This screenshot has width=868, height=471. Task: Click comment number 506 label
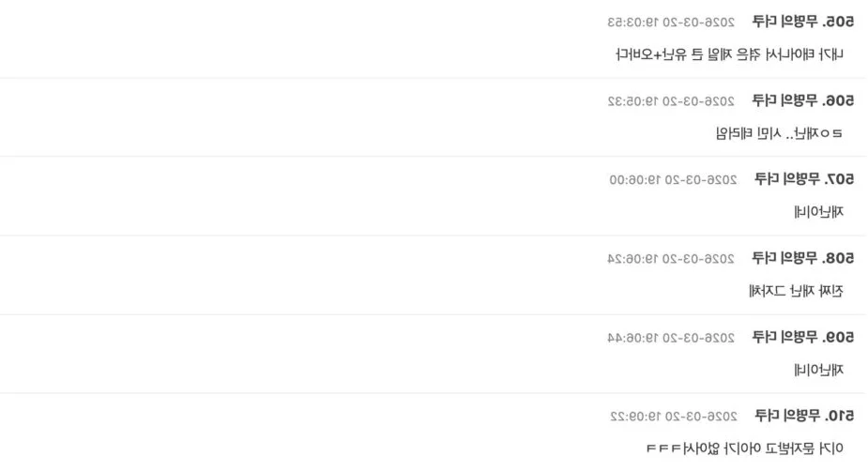point(838,100)
